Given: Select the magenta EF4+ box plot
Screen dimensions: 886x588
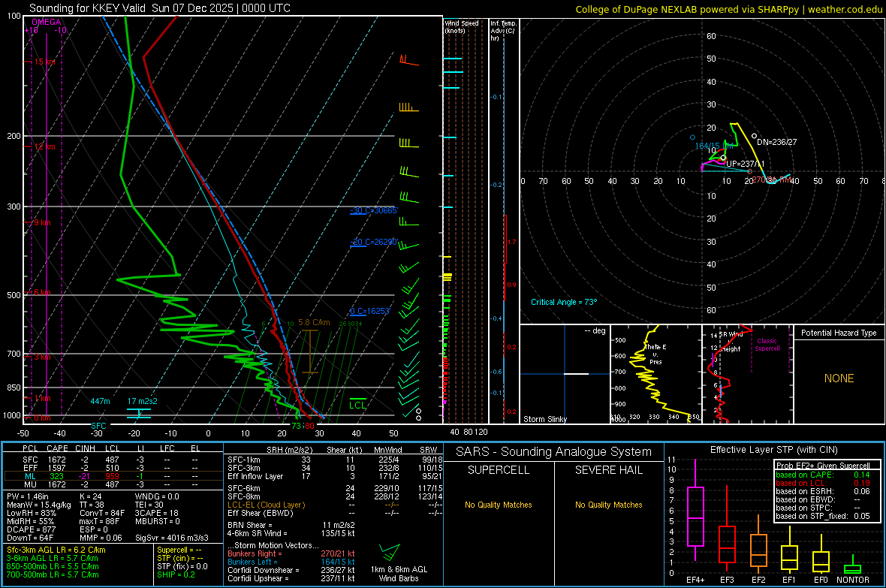Looking at the screenshot, I should click(x=695, y=511).
